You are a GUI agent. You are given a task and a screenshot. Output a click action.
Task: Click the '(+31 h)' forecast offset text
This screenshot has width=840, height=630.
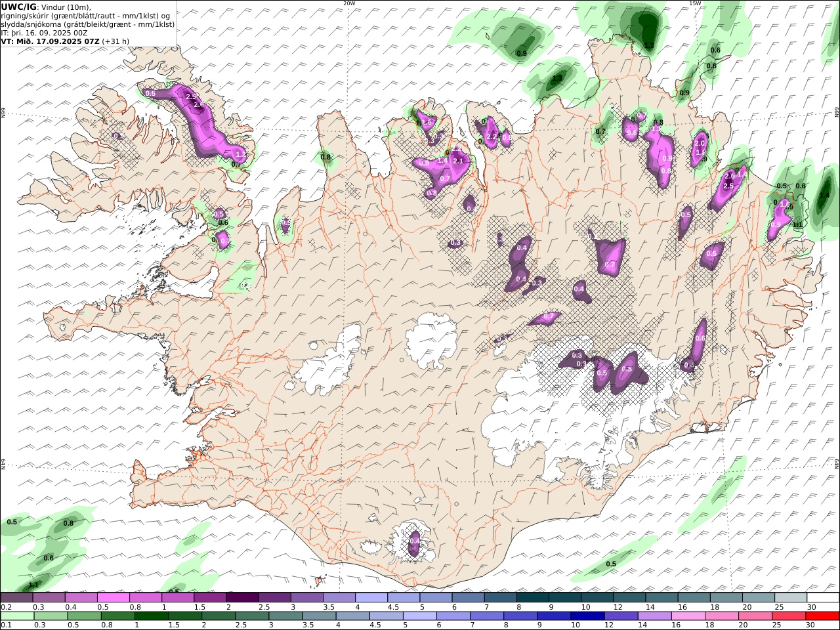point(116,41)
